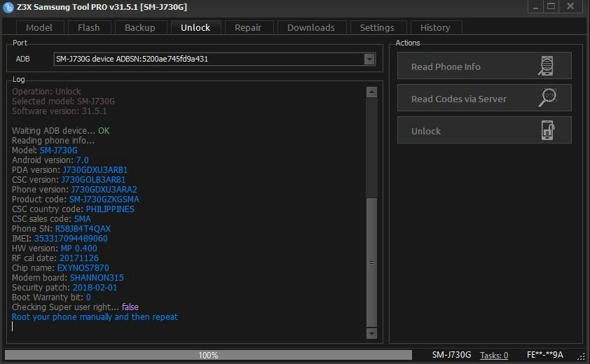Click the Chip name EXYNOS7870 value
Viewport: 590px width, 364px height.
click(x=83, y=267)
